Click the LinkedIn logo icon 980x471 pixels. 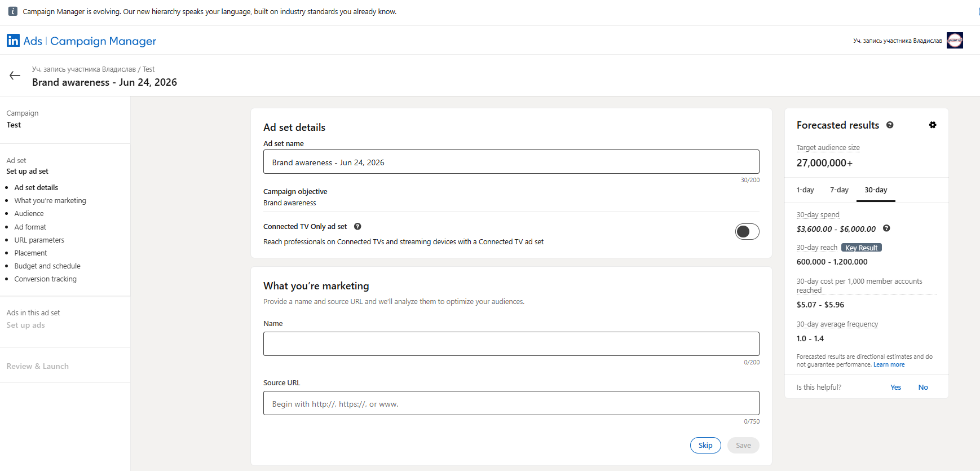click(13, 41)
